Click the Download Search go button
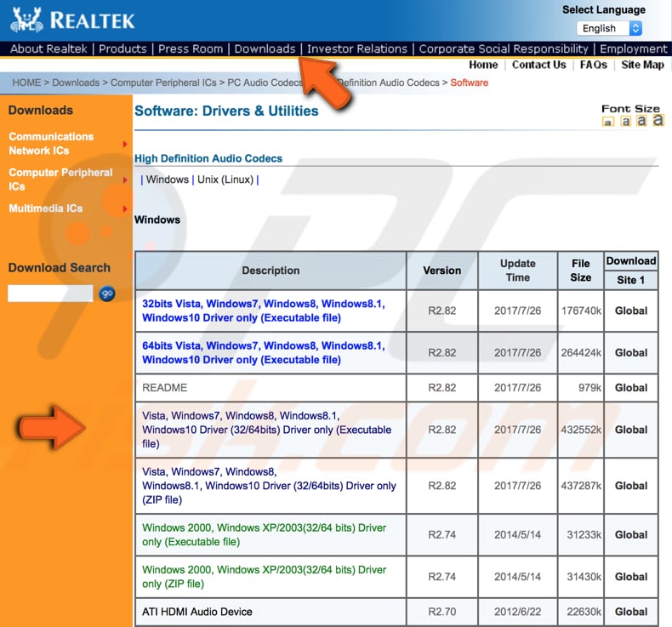Image resolution: width=672 pixels, height=627 pixels. [x=106, y=294]
